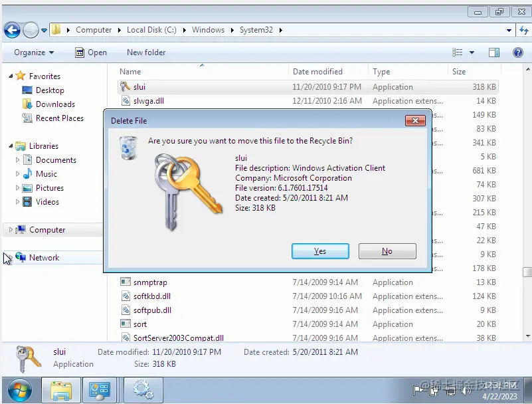Click the blue Help icon
Viewport: 532px width, 404px height.
pos(518,52)
